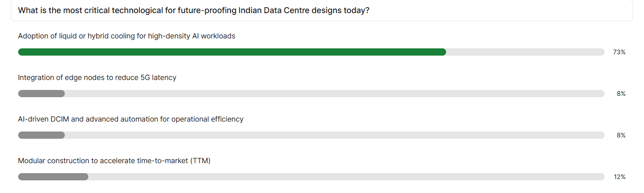Click the 12% result value

click(x=620, y=177)
